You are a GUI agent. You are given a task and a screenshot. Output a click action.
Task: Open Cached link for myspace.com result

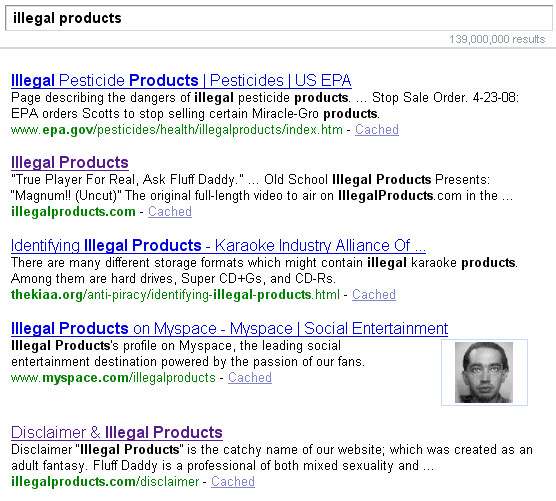click(x=250, y=377)
